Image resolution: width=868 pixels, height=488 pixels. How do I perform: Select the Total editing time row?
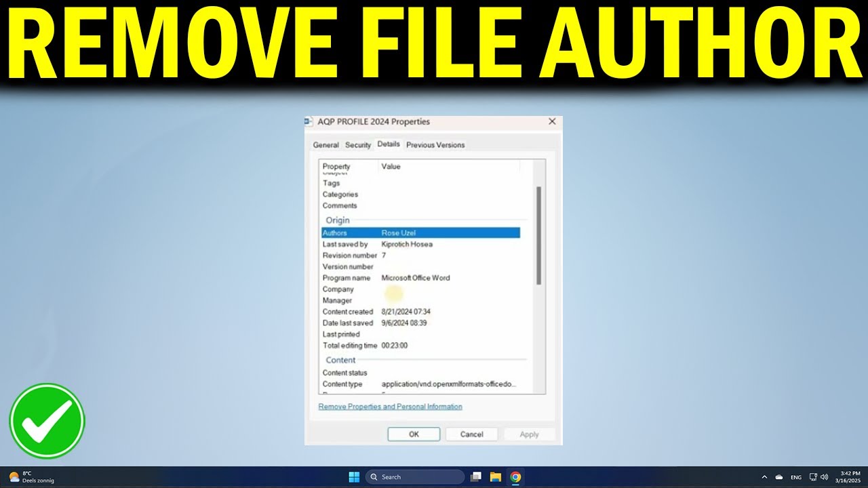(x=420, y=346)
